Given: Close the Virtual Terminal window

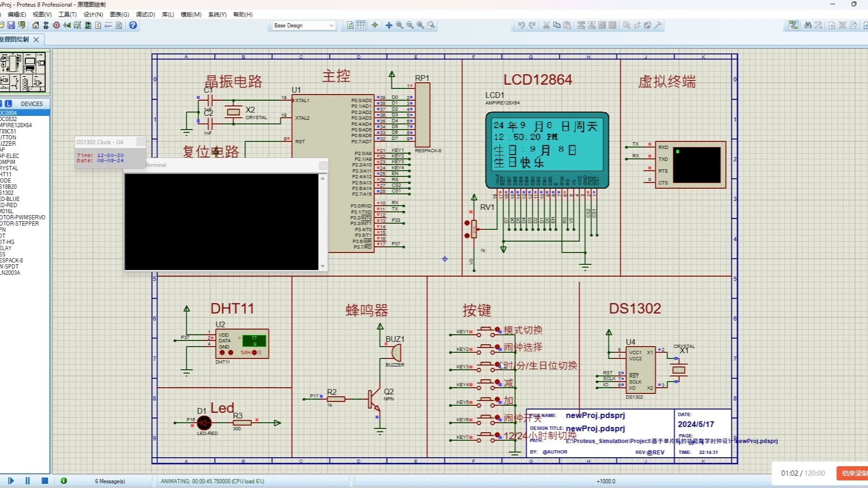Looking at the screenshot, I should click(x=323, y=165).
